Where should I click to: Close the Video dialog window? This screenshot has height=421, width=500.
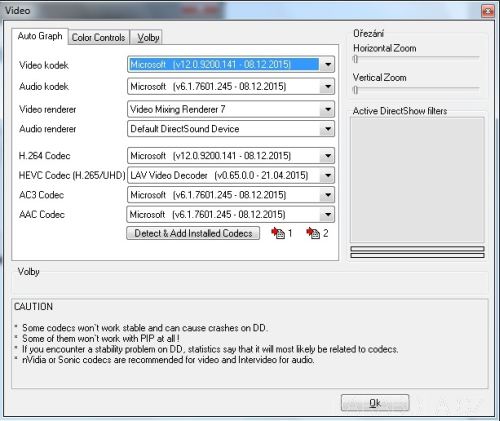tap(488, 11)
